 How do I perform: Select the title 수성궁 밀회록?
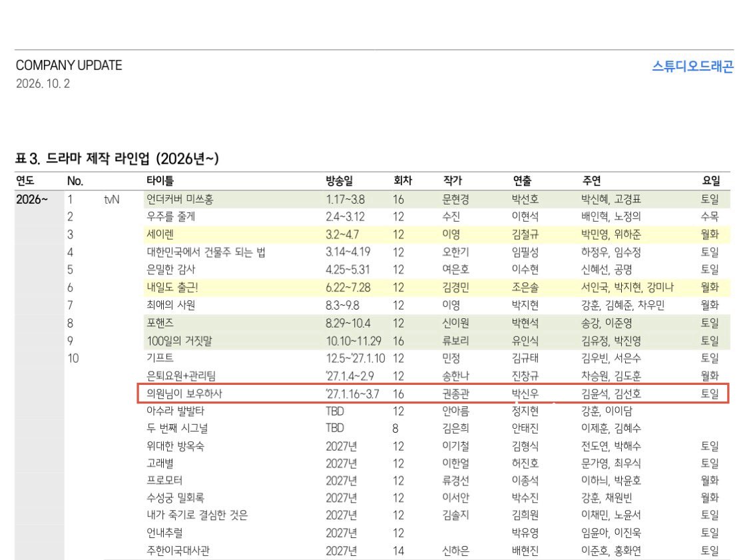[175, 498]
